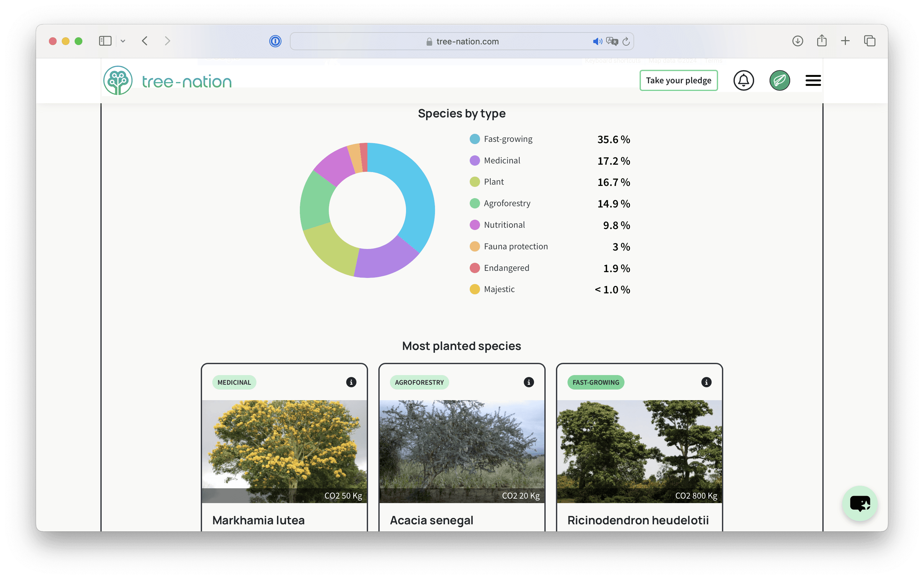Open the Acacia senegal tree photo
Viewport: 924px width, 579px height.
click(x=462, y=452)
